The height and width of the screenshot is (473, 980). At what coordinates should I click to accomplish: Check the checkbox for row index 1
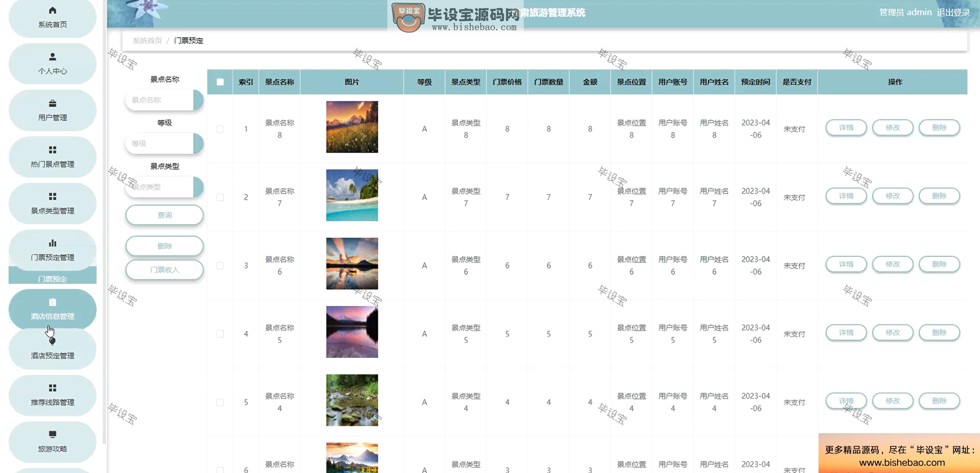click(220, 129)
